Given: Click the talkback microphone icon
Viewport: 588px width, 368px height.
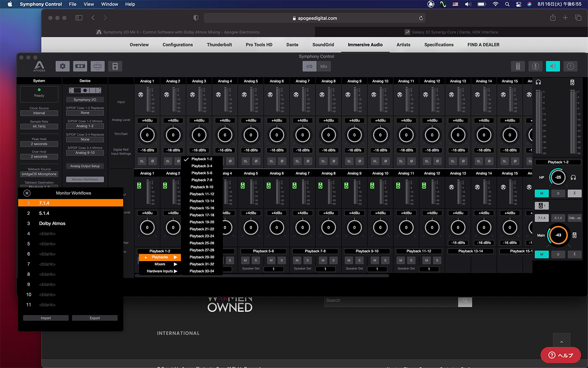Looking at the screenshot, I should point(535,66).
